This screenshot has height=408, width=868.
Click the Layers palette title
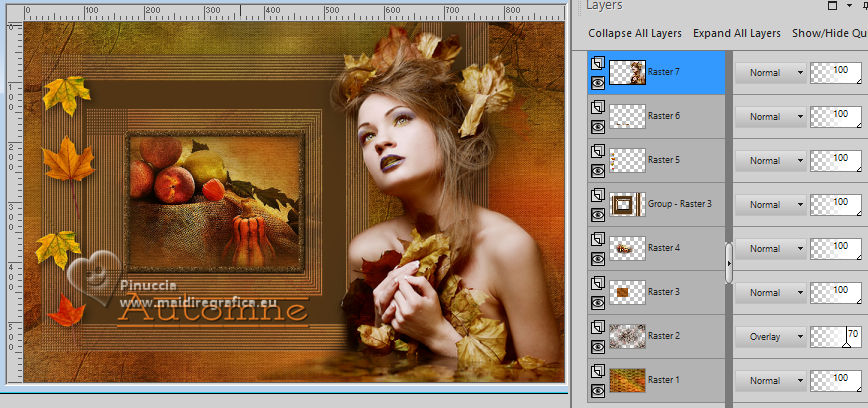[x=604, y=6]
